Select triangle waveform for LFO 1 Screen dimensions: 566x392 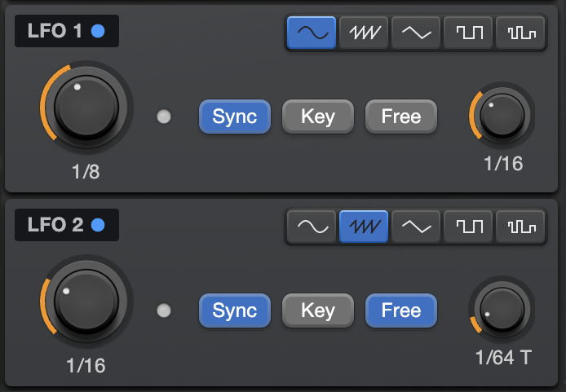click(416, 33)
